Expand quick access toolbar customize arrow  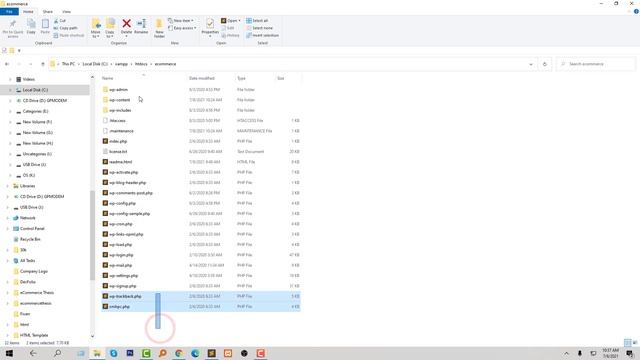click(x=19, y=51)
